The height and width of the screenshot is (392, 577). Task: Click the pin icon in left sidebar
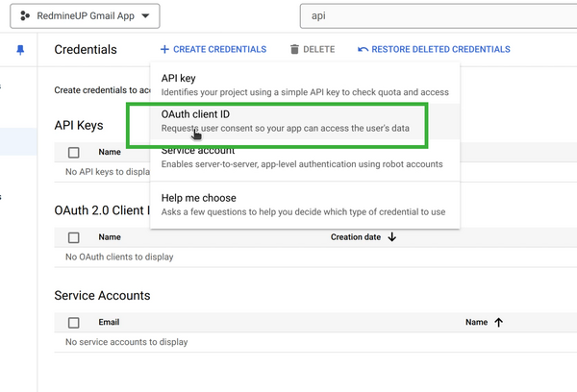pos(21,50)
